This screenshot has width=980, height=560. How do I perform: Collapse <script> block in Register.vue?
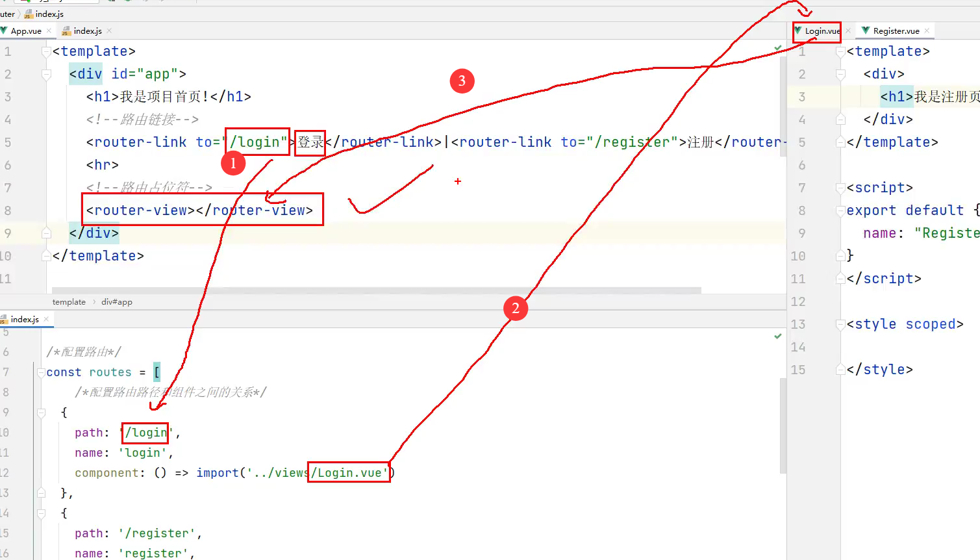coord(840,188)
